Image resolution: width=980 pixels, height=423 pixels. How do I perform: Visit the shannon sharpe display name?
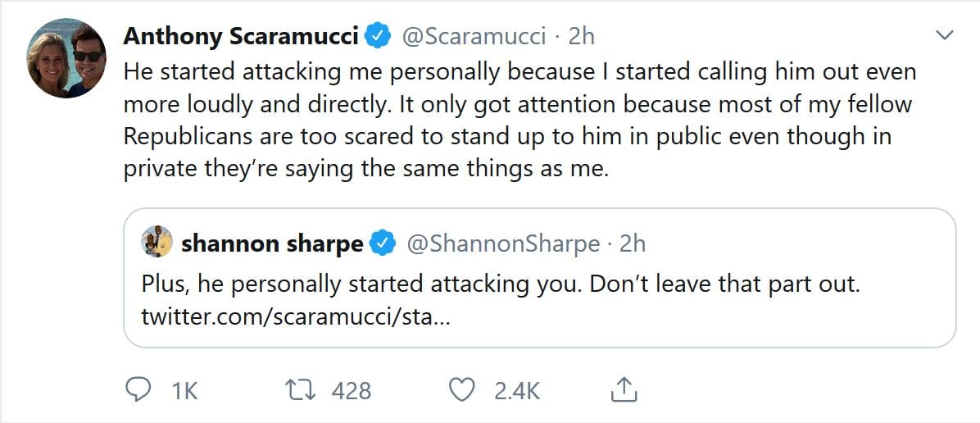point(272,243)
